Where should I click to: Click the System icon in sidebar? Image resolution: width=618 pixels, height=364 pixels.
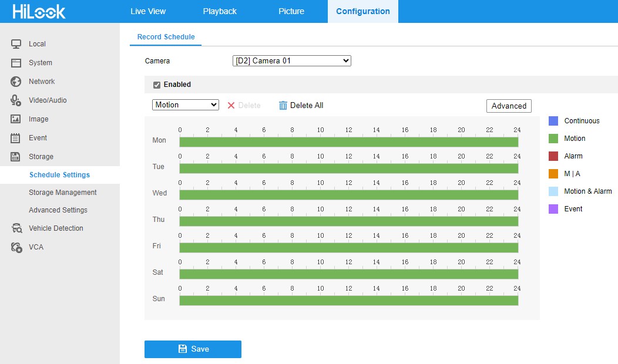(16, 63)
